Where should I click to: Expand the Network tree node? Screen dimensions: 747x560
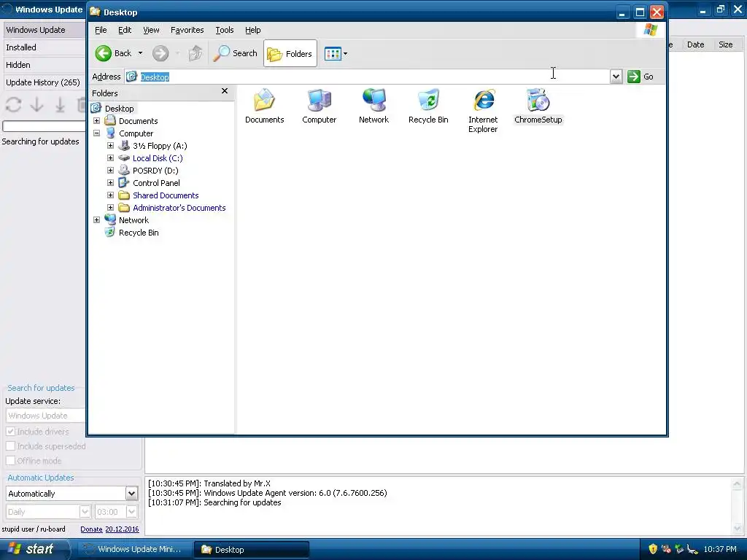pyautogui.click(x=97, y=220)
